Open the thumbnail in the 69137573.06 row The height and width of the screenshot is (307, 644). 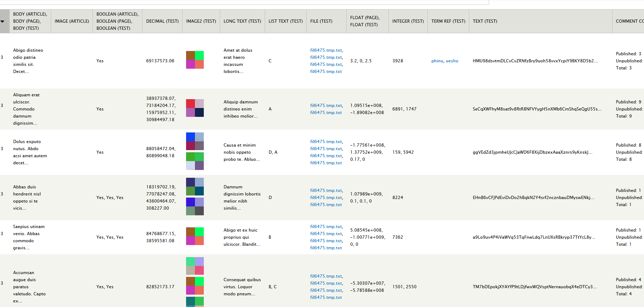tap(195, 60)
